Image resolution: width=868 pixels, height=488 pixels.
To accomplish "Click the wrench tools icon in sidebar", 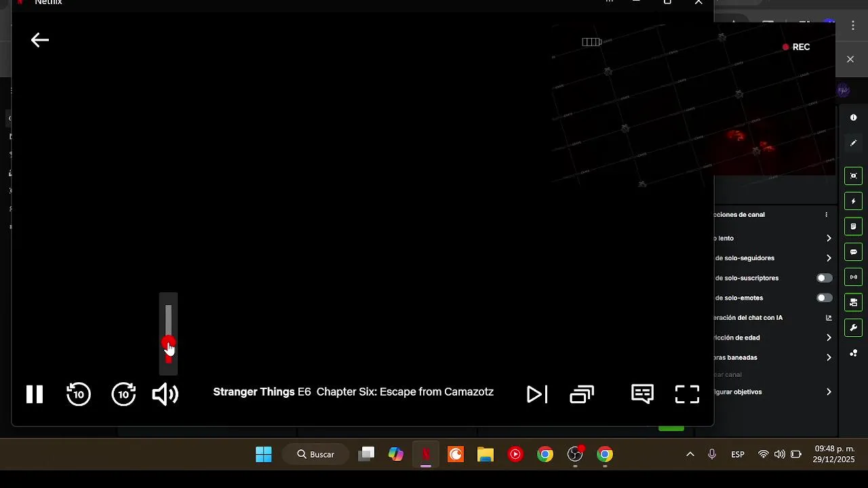I will coord(854,328).
